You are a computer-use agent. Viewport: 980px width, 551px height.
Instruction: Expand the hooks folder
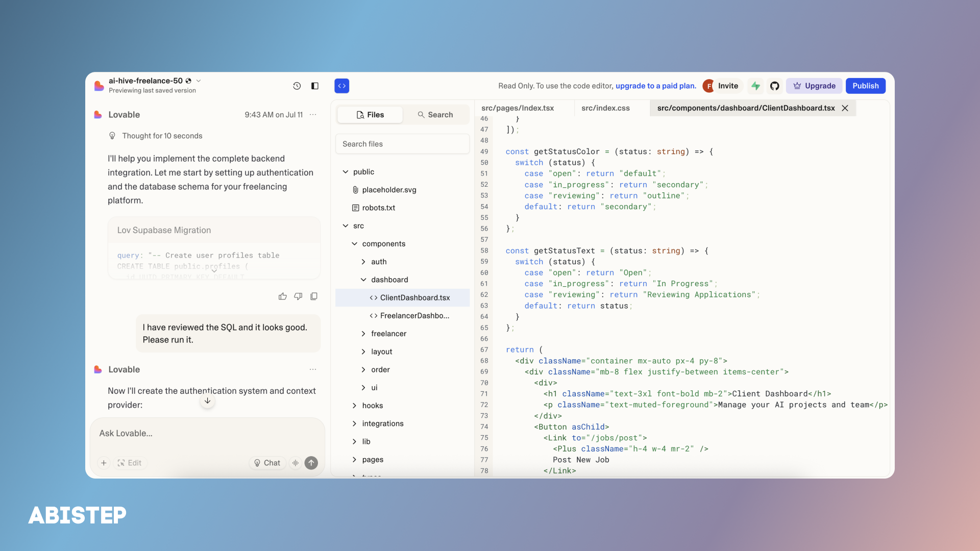tap(354, 406)
